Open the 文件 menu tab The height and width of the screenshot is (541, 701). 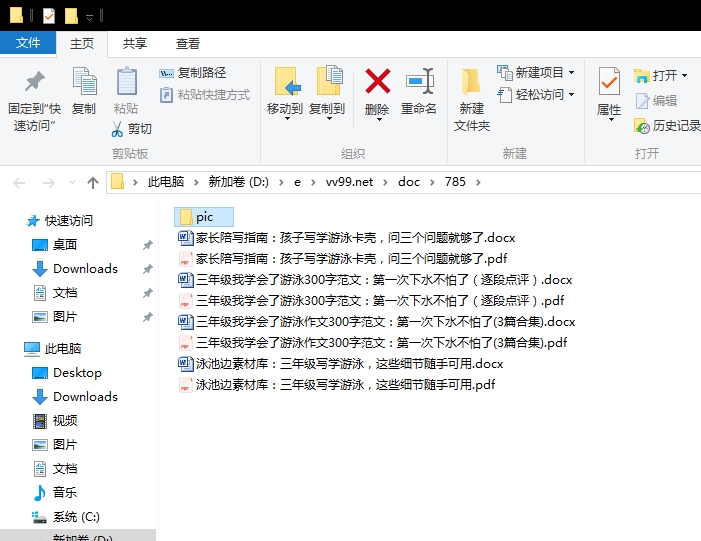click(28, 43)
